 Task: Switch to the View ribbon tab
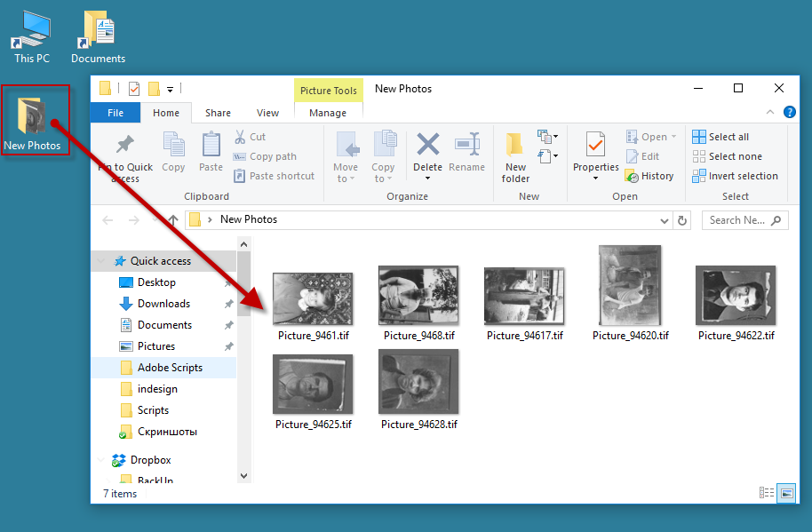[267, 113]
